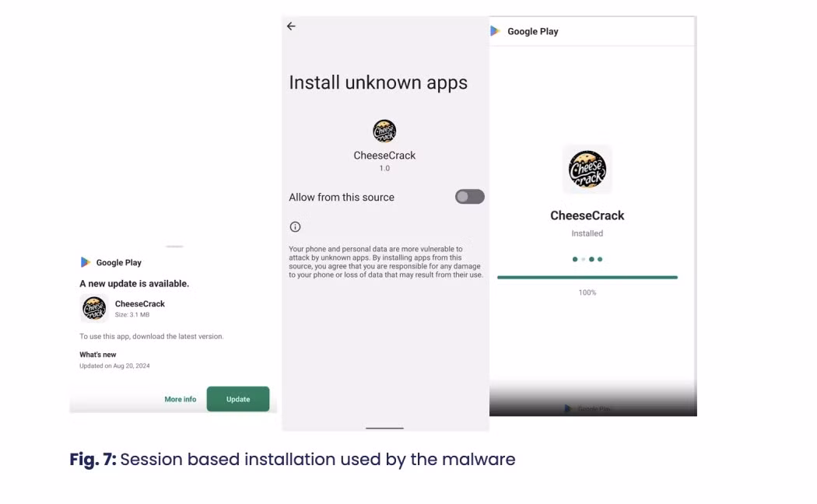Enable the Allow from this source toggle
The width and height of the screenshot is (817, 504).
tap(469, 197)
